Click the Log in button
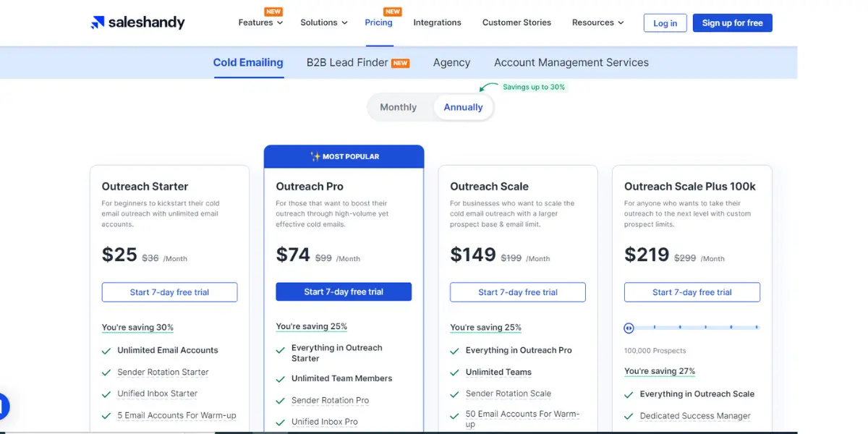Screen dimensions: 868x434 tap(665, 23)
